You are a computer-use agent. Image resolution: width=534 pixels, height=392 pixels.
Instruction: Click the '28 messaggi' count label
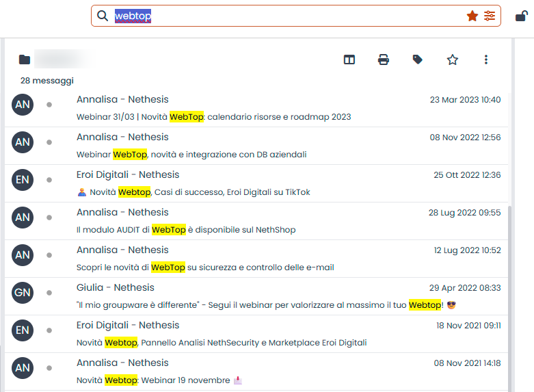click(47, 81)
